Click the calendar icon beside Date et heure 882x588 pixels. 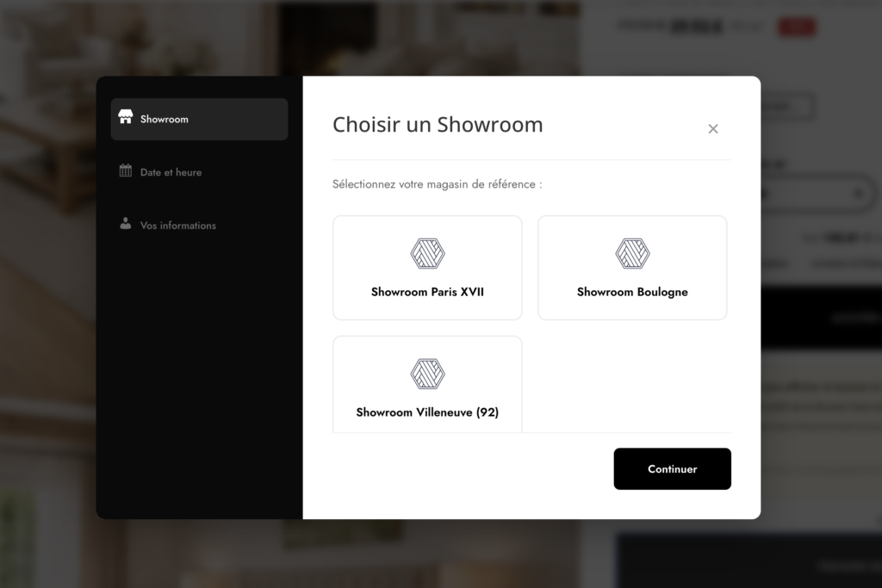pos(126,170)
